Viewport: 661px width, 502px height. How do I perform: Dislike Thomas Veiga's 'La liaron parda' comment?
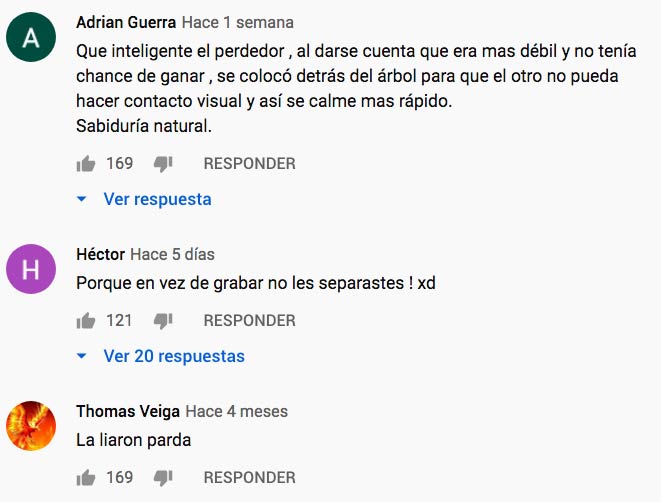point(163,478)
